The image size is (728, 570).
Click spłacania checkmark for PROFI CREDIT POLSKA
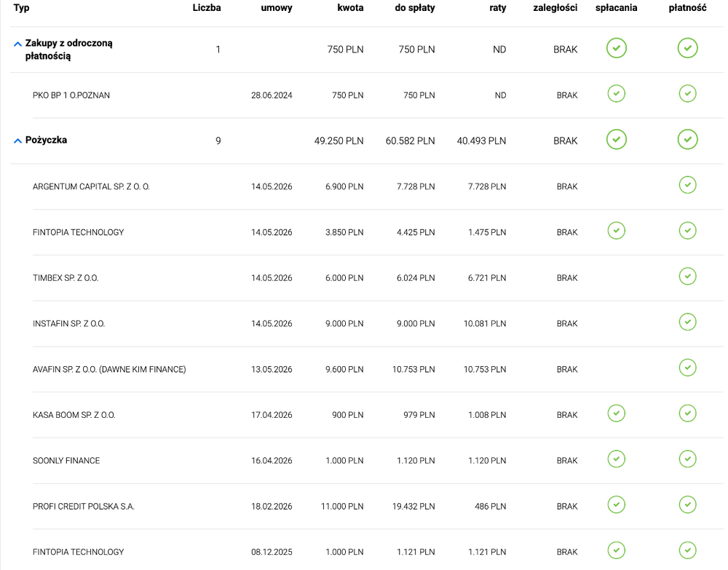[x=616, y=505]
